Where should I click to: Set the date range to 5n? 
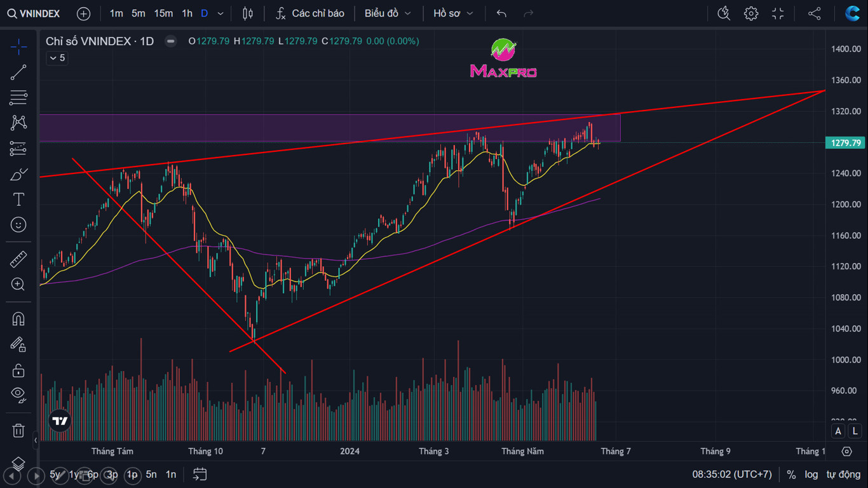click(151, 474)
